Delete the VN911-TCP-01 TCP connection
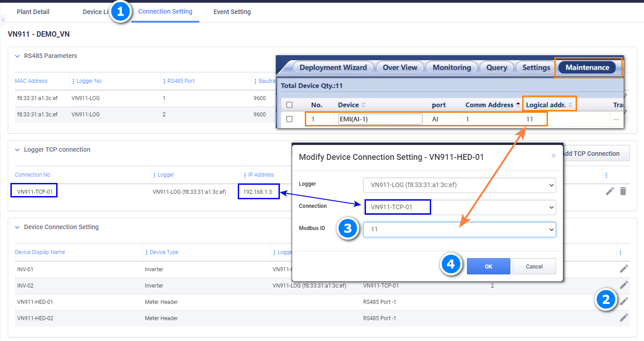Screen dimensions: 644x341 point(624,191)
